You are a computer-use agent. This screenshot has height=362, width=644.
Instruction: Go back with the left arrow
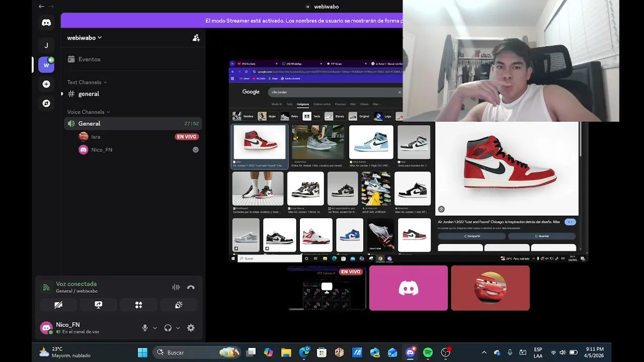click(x=41, y=7)
